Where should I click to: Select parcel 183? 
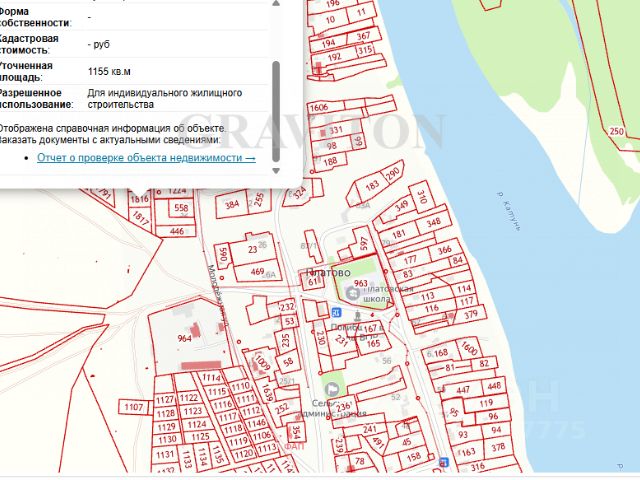coord(372,187)
